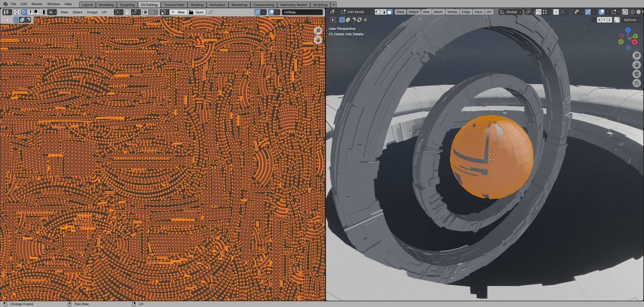Click the UV editor pan hand gizmo
The image size is (644, 307).
pyautogui.click(x=318, y=40)
